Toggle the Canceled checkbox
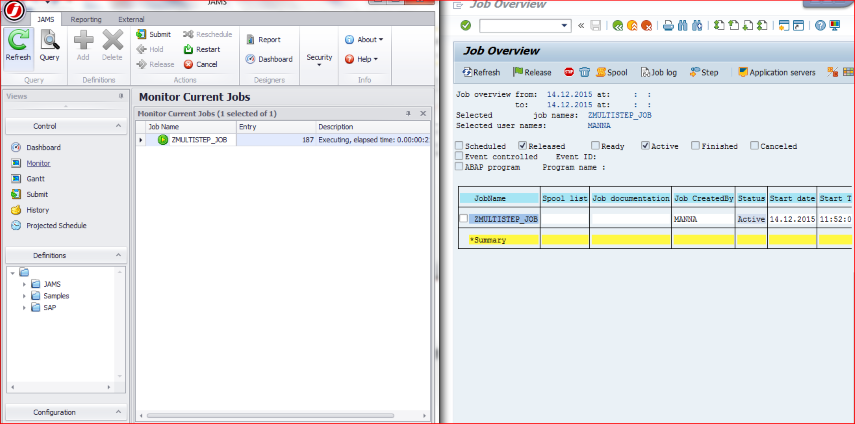 (x=755, y=146)
